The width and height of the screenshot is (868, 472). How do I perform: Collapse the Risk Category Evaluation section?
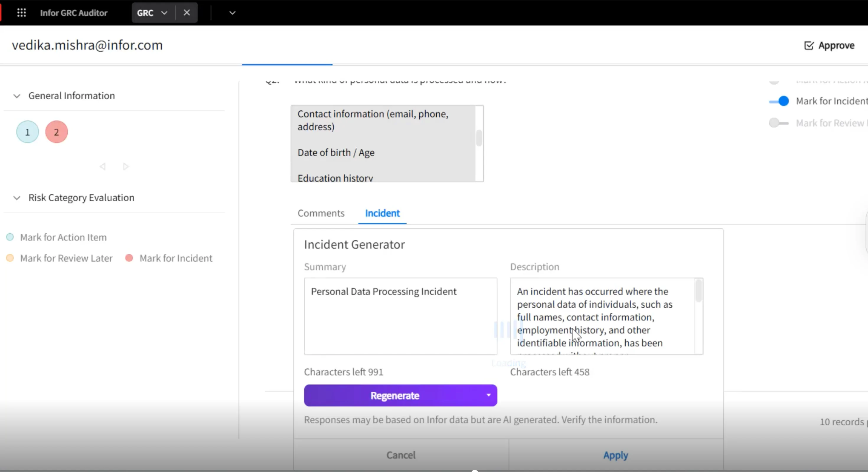coord(17,198)
